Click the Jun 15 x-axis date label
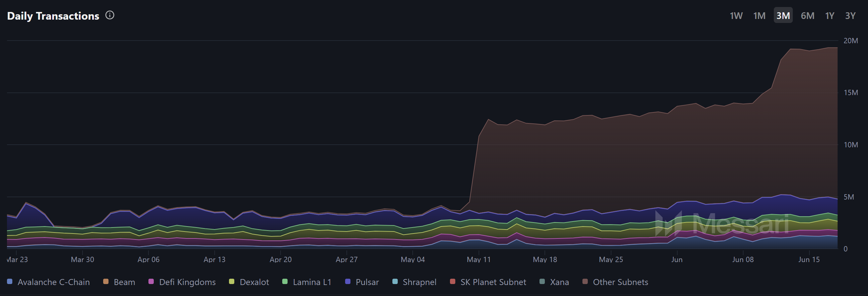868x296 pixels. 809,259
